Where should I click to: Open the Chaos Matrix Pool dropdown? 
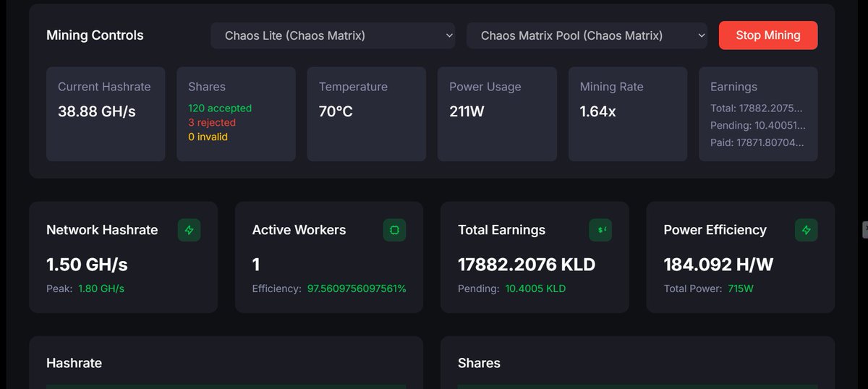click(x=587, y=35)
